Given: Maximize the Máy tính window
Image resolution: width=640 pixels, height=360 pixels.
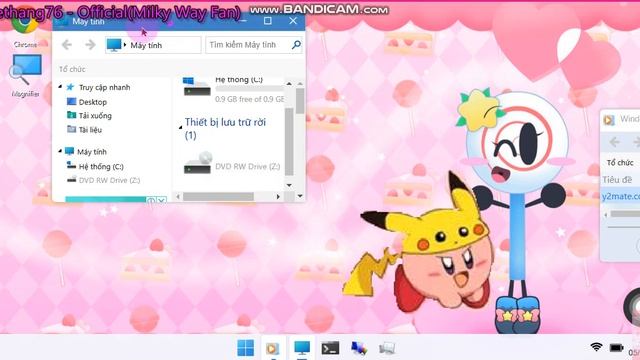Looking at the screenshot, I should (267, 20).
